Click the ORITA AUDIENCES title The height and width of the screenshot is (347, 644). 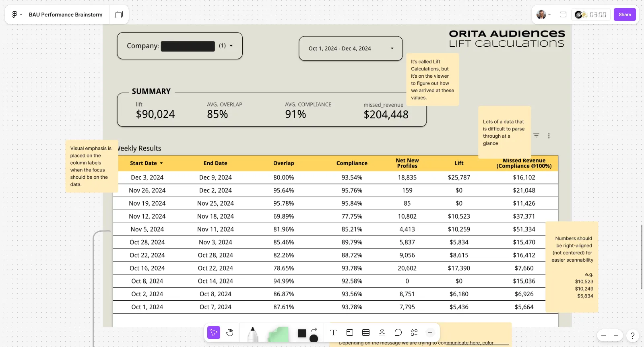pyautogui.click(x=507, y=33)
